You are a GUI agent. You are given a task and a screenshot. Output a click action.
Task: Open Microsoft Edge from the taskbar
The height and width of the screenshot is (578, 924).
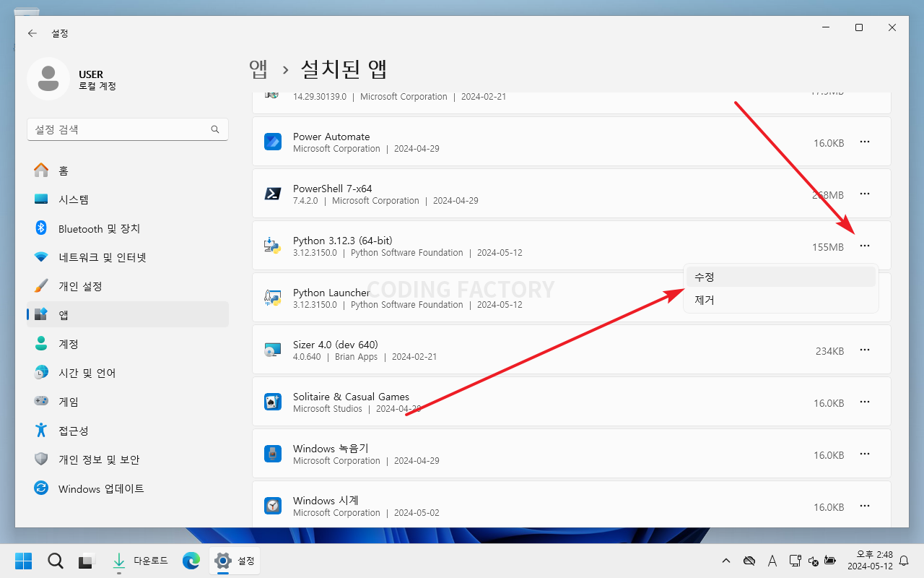click(x=191, y=561)
